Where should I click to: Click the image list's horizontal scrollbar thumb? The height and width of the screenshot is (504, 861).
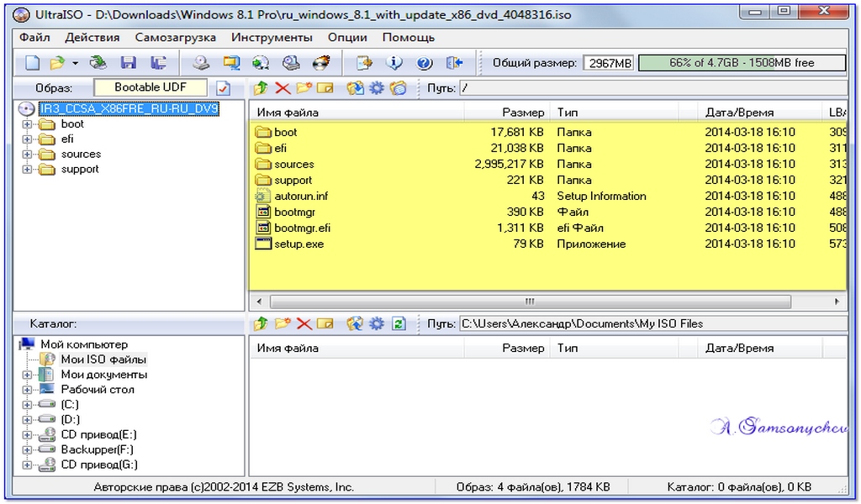pyautogui.click(x=531, y=302)
